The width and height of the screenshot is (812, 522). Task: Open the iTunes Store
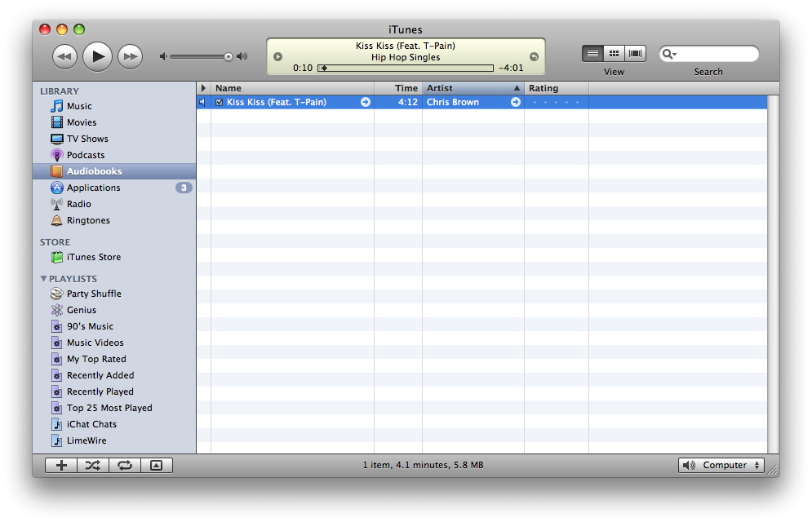tap(94, 257)
